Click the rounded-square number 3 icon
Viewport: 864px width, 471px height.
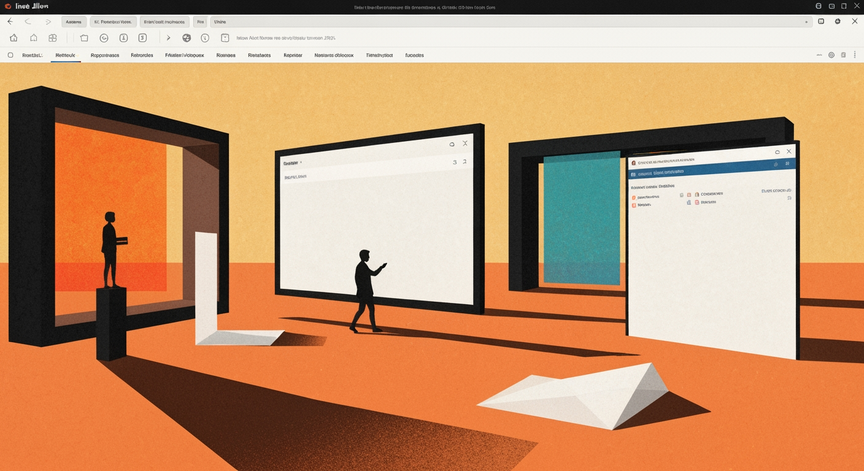(x=142, y=38)
